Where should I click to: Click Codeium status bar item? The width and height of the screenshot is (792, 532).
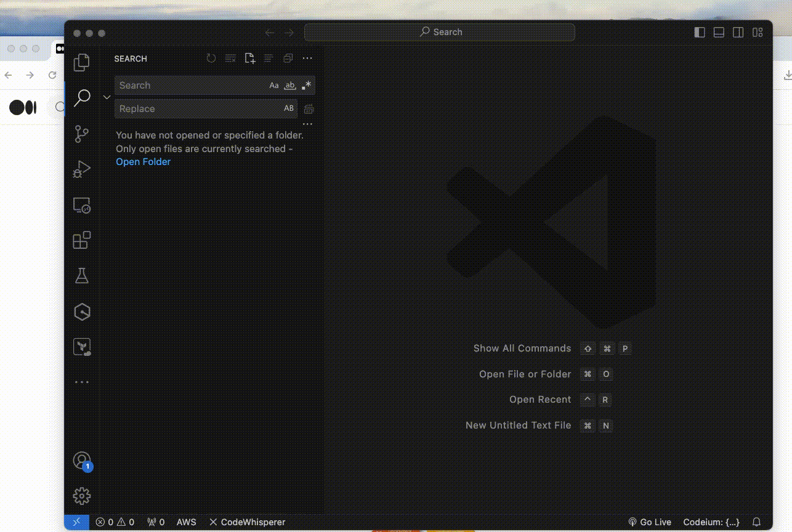click(x=711, y=522)
